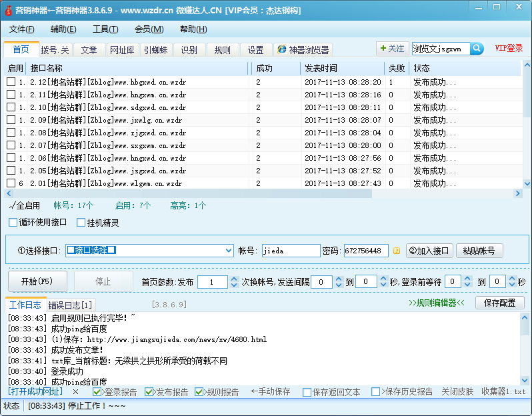This screenshot has width=532, height=416.
Task: Toggle the 挂机精灵 checkbox
Action: 81,223
